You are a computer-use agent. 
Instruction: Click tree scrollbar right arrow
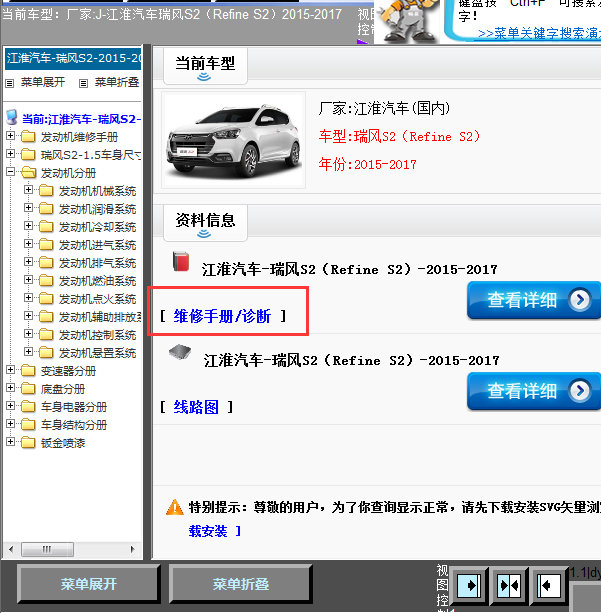click(x=133, y=549)
